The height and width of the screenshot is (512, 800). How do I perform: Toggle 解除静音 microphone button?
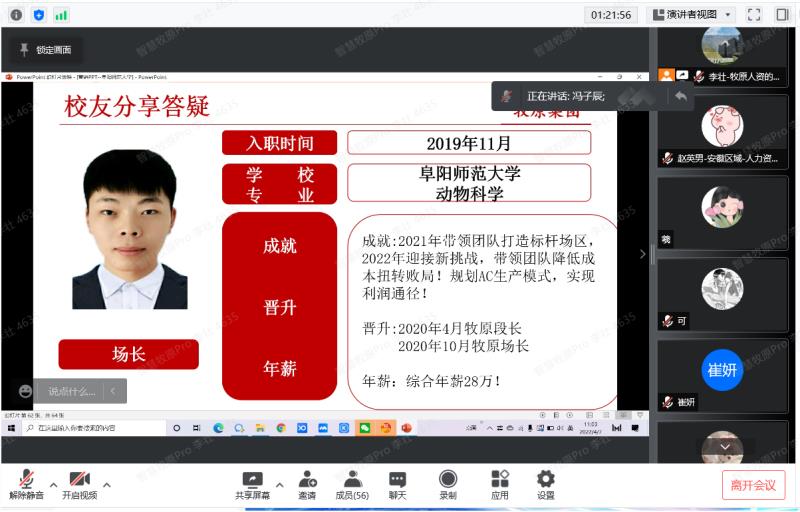click(26, 484)
